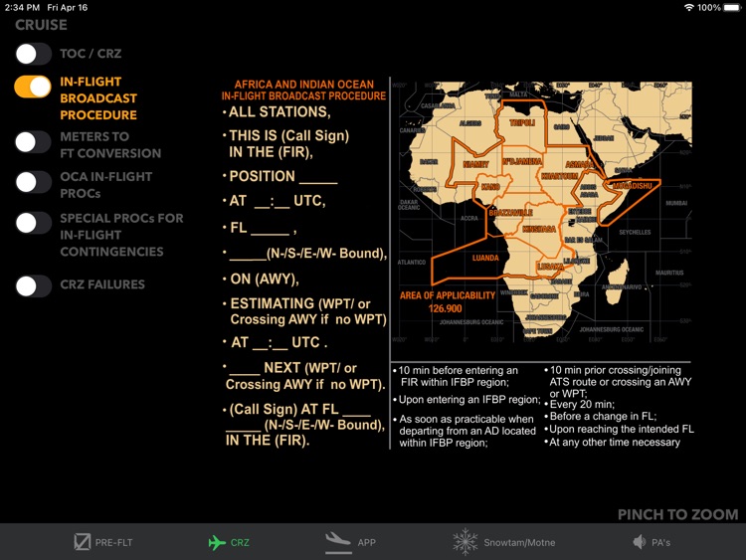The height and width of the screenshot is (560, 746).
Task: Tap the Wi-Fi status icon
Action: [x=688, y=7]
